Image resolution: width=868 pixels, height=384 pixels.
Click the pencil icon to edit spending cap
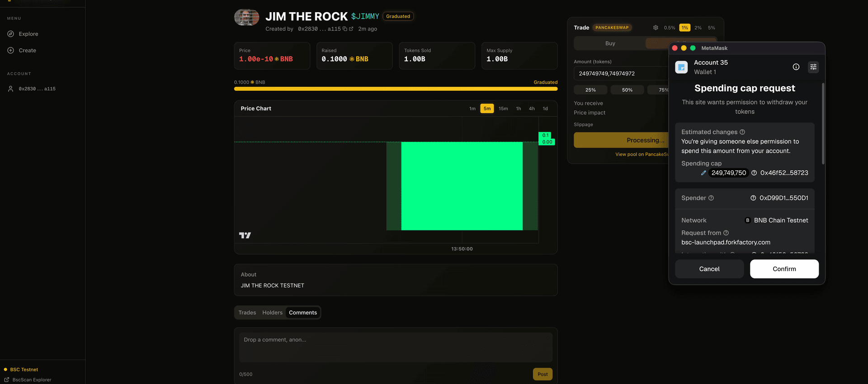(x=703, y=173)
